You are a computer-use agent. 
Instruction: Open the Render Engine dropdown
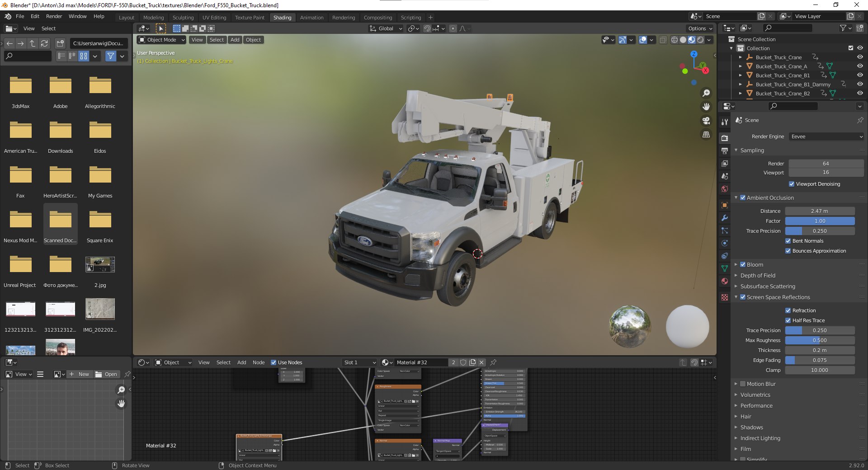pos(826,136)
